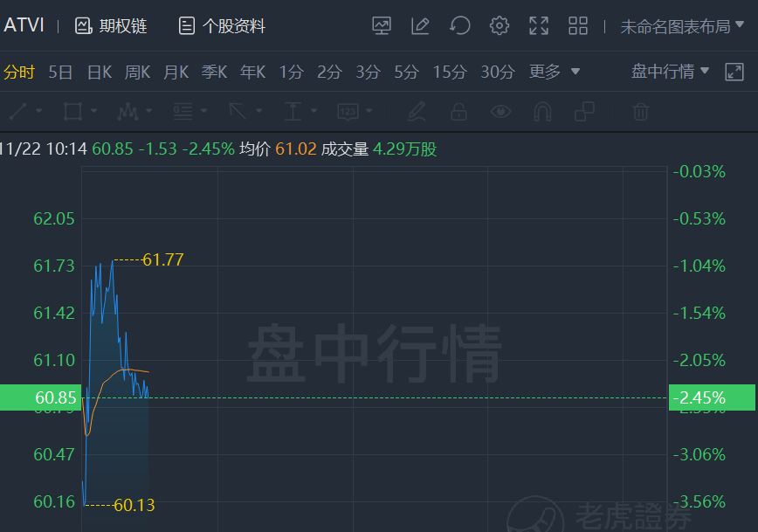
Task: Select the line drawing tool
Action: point(18,111)
